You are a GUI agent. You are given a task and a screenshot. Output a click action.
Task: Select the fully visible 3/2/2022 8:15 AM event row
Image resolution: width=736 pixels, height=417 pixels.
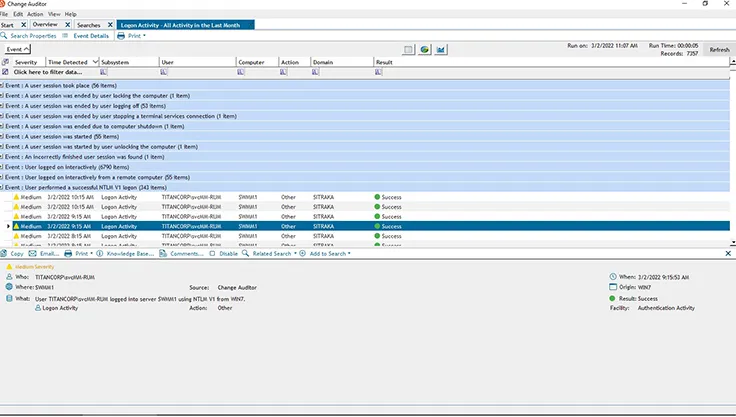tap(371, 236)
